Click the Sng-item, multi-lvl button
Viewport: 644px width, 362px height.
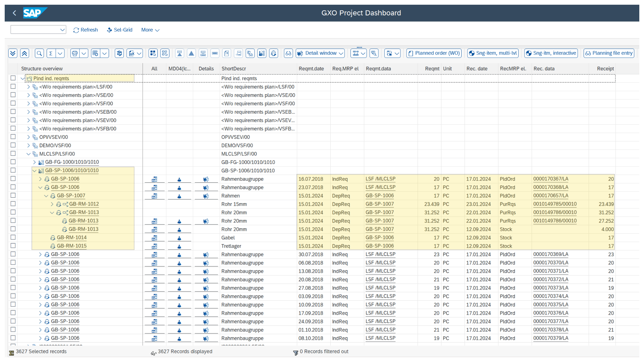click(493, 53)
